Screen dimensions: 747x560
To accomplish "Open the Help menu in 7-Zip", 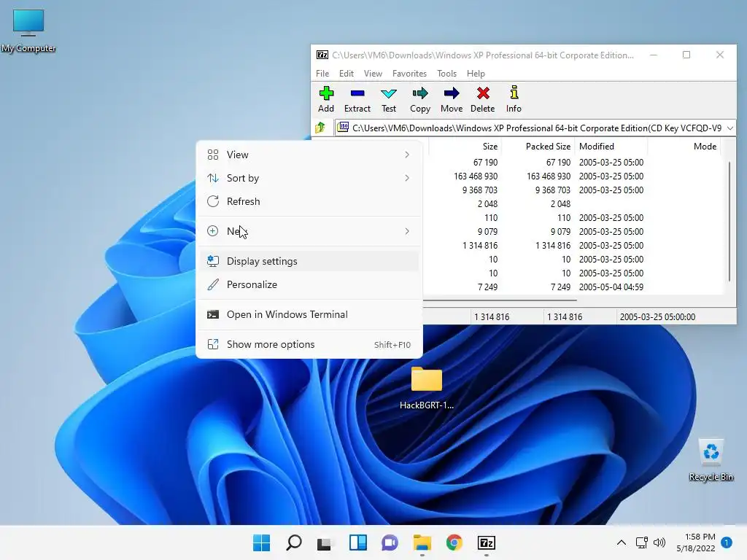I will point(476,74).
